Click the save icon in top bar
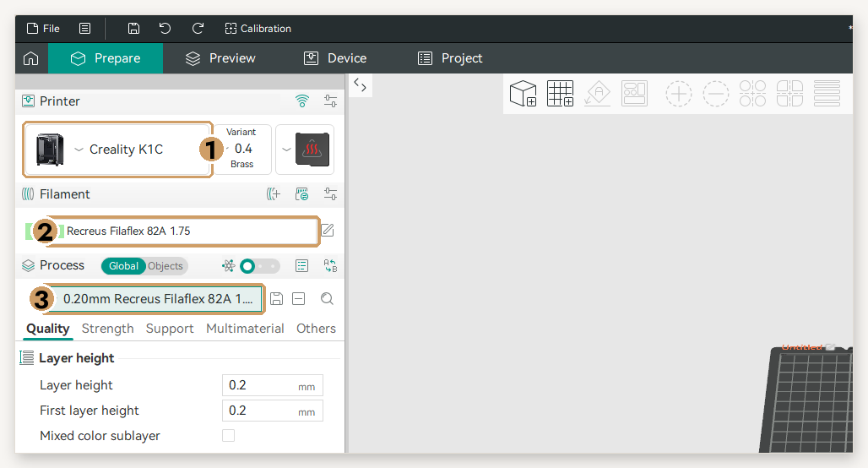Viewport: 868px width, 468px height. tap(133, 28)
